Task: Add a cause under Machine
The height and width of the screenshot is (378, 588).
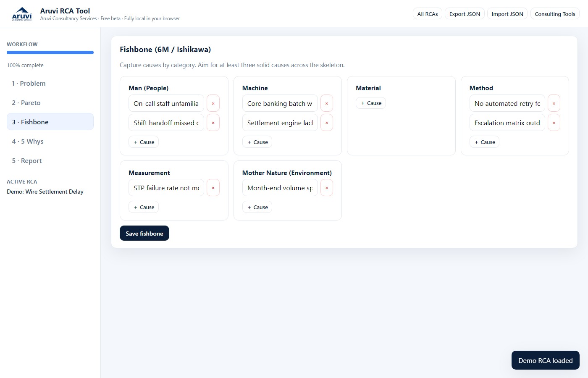Action: tap(257, 142)
